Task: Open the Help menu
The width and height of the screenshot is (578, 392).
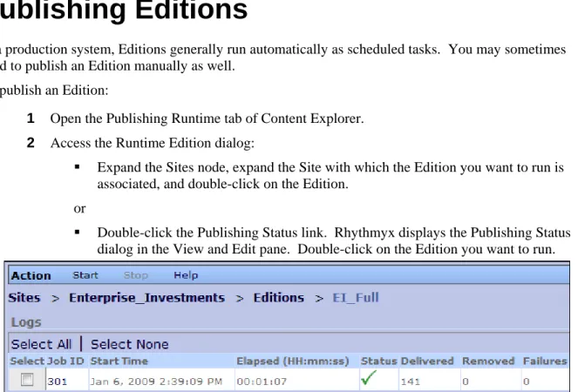Action: (x=186, y=275)
